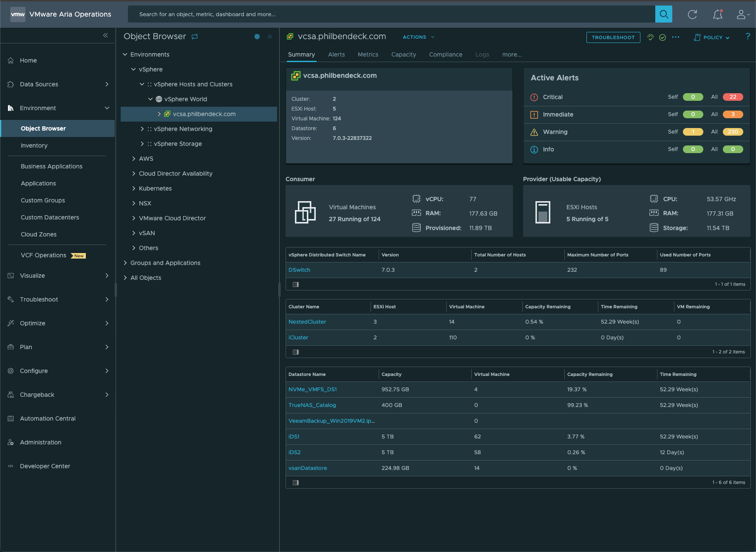Expand the vSphere Networking tree node
The height and width of the screenshot is (552, 756).
coord(142,129)
